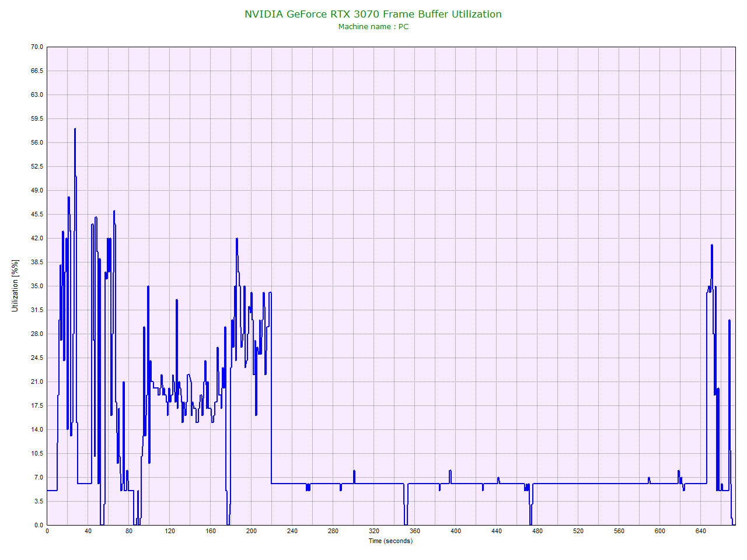The width and height of the screenshot is (747, 560).
Task: Select the 17.5 y-axis value
Action: tap(37, 405)
